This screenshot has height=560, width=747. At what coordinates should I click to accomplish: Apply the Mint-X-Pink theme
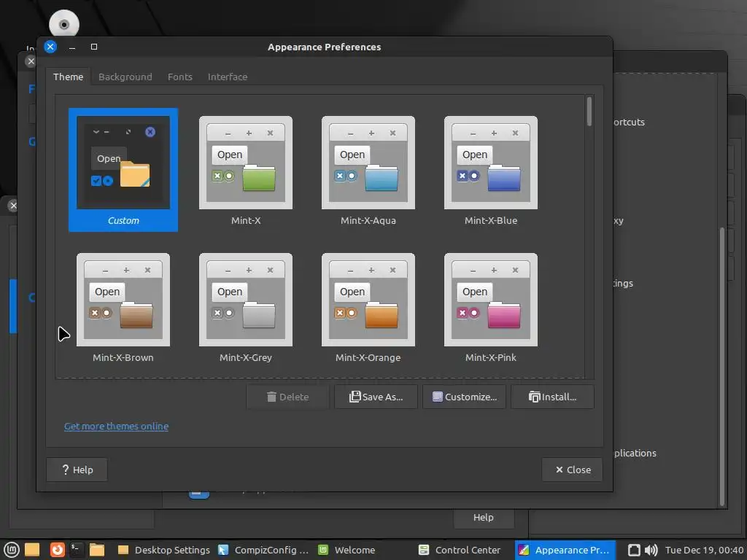(491, 307)
